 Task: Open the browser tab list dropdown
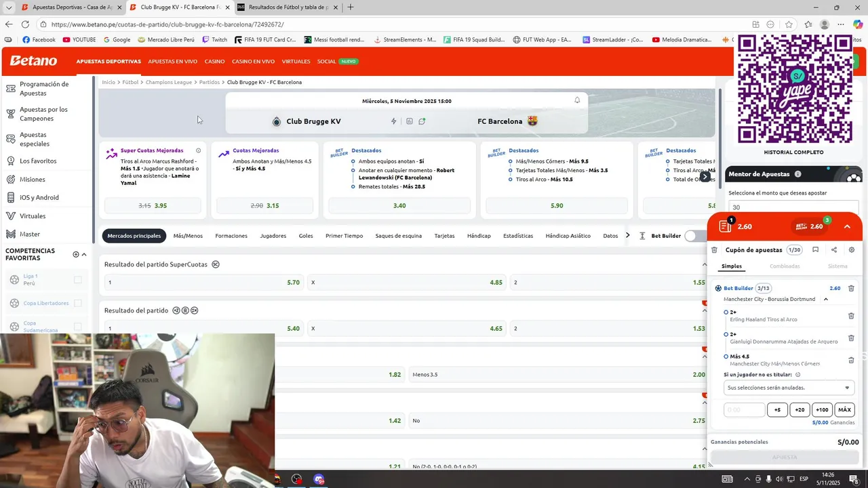[9, 7]
